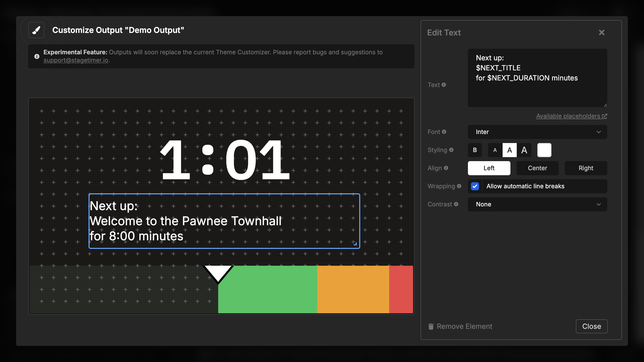Click the X icon in Edit Text panel
This screenshot has height=362, width=644.
(x=601, y=32)
